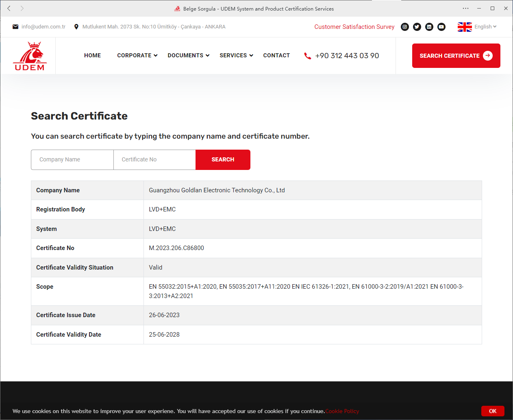Screen dimensions: 513x420
Task: Click the info@udem.com.tr email link
Action: point(43,27)
